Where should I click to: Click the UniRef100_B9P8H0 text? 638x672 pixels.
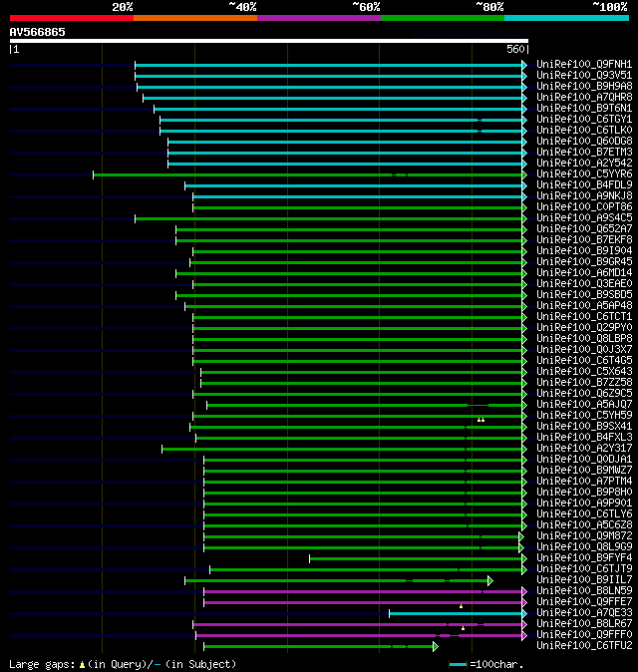[x=584, y=493]
